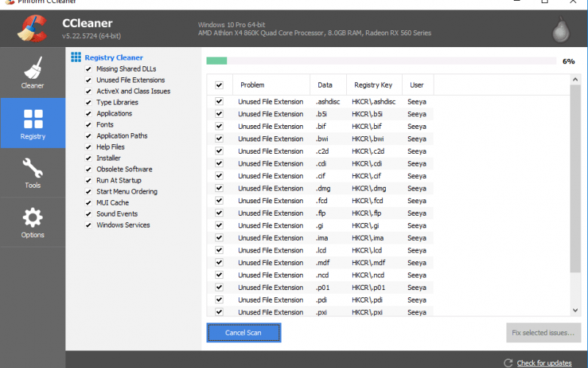Click the Piriform pear icon
The height and width of the screenshot is (368, 588).
(561, 29)
